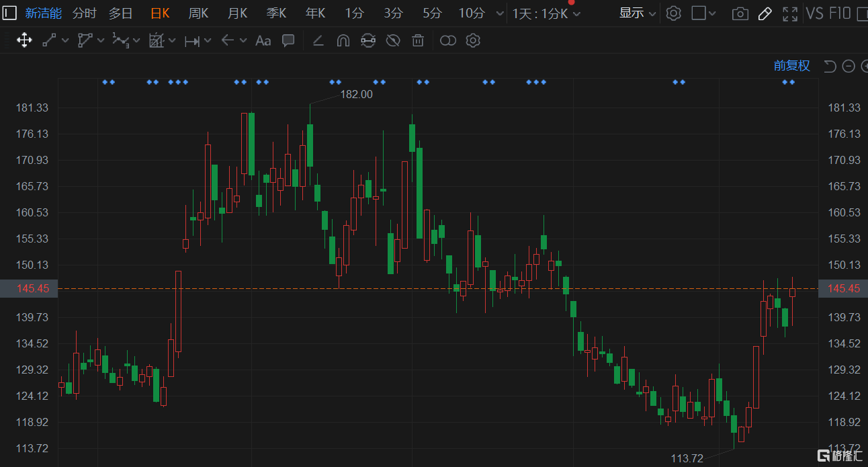Open the 显示 display dropdown

(638, 13)
